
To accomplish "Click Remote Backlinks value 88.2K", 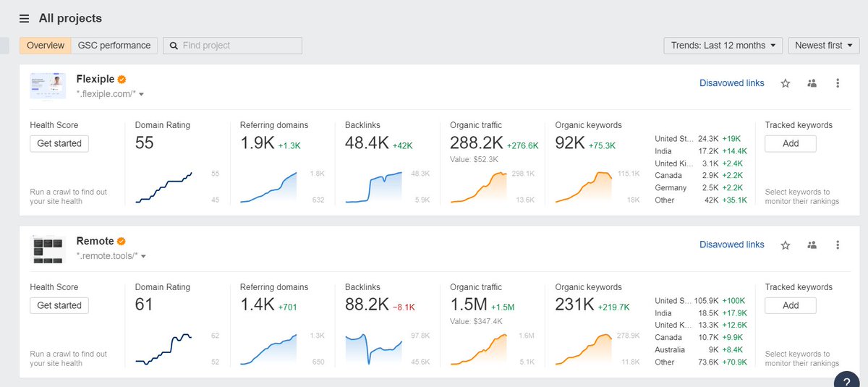I will pos(367,305).
